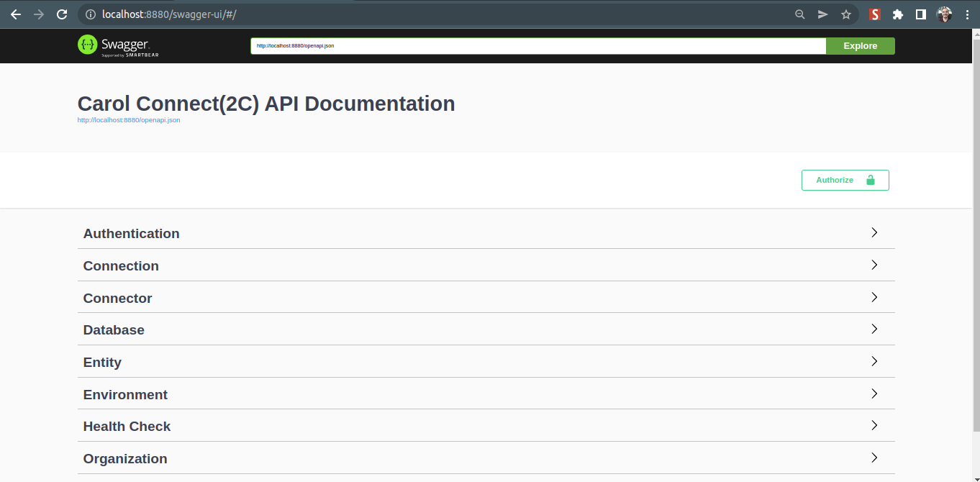Click the Swagger spec URL input field
The height and width of the screenshot is (482, 980).
(537, 46)
